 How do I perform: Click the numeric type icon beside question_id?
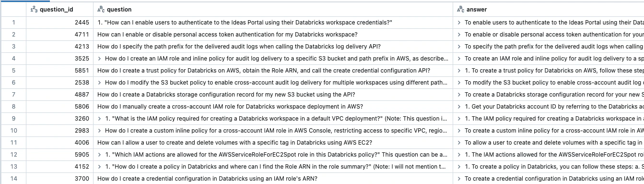(x=34, y=10)
